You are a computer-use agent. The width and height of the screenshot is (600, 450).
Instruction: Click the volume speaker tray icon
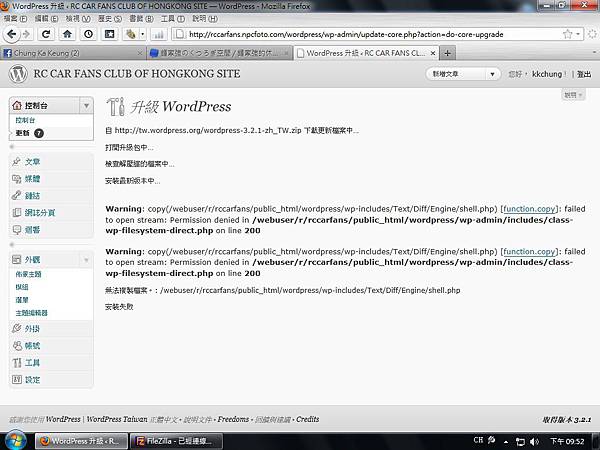[x=535, y=442]
